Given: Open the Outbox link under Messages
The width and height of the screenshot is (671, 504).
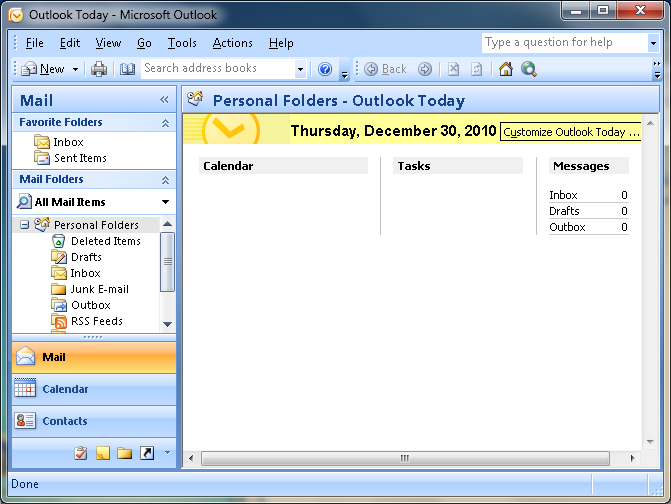Looking at the screenshot, I should click(x=567, y=227).
